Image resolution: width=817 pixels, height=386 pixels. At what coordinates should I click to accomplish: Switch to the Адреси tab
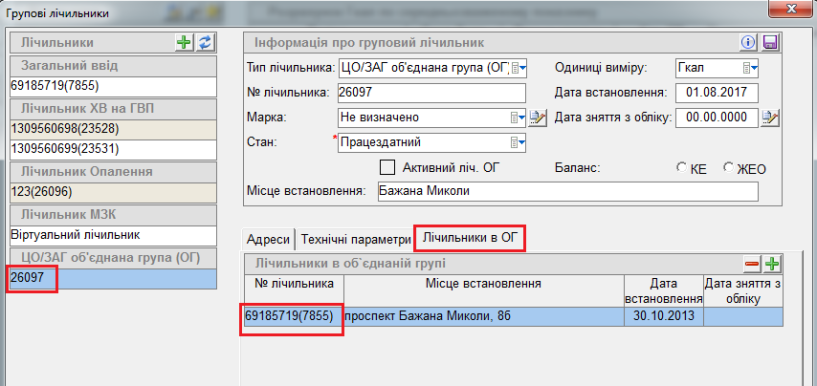click(268, 240)
